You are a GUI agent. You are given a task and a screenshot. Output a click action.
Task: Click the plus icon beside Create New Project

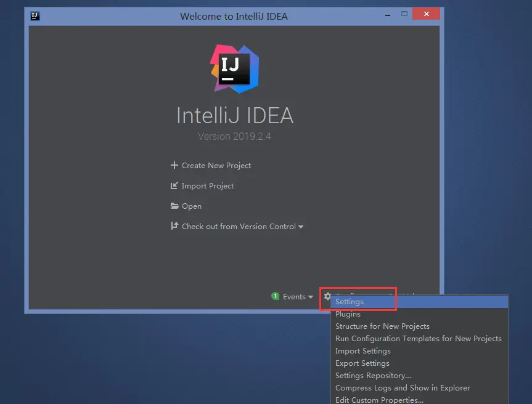click(174, 165)
